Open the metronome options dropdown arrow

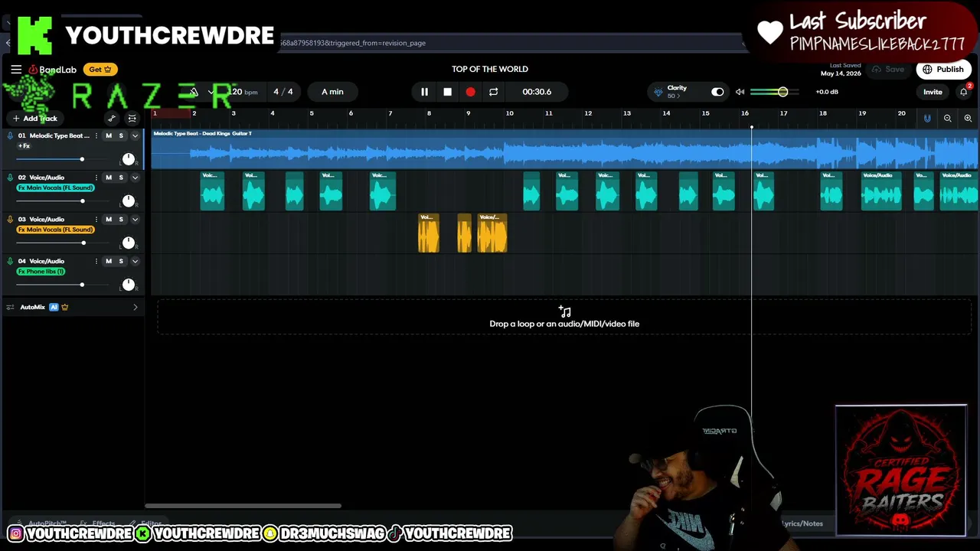click(211, 92)
